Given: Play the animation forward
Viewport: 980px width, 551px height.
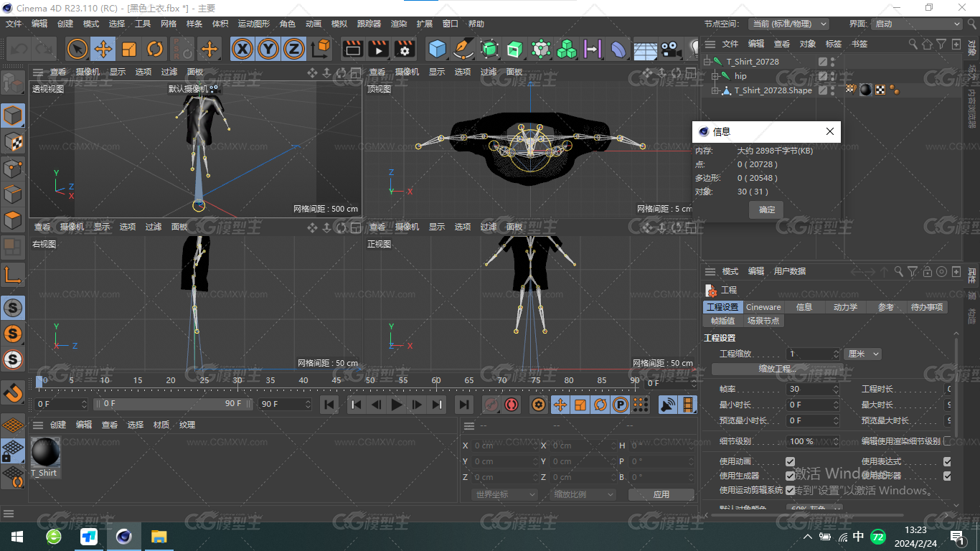Looking at the screenshot, I should click(397, 405).
